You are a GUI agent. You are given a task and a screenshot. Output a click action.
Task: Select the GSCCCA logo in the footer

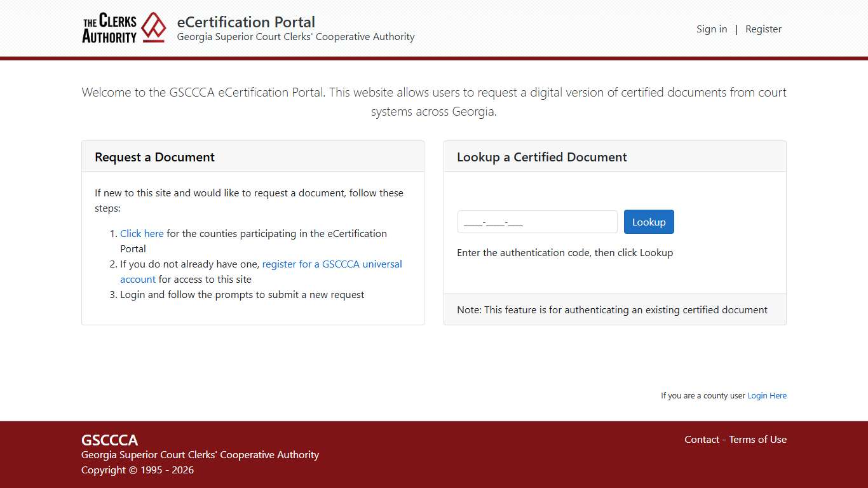click(109, 440)
